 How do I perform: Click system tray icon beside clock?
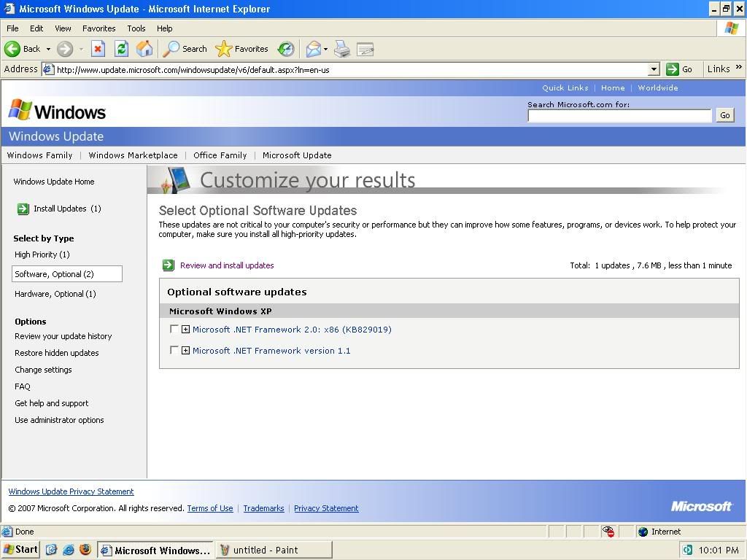tap(687, 550)
